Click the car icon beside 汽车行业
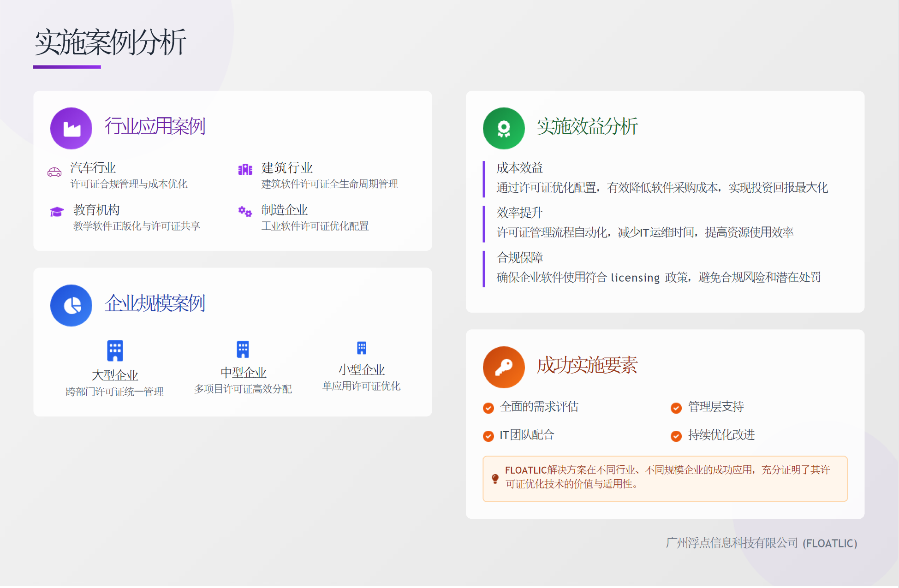The image size is (899, 588). (x=54, y=172)
